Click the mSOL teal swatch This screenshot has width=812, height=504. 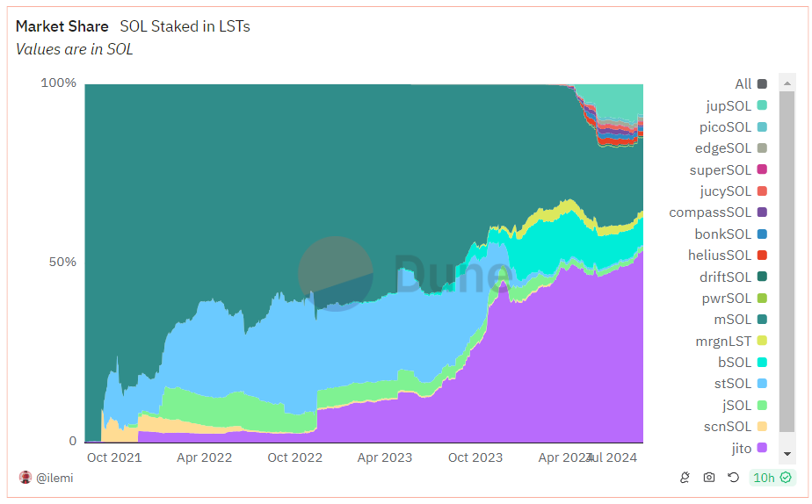(762, 320)
